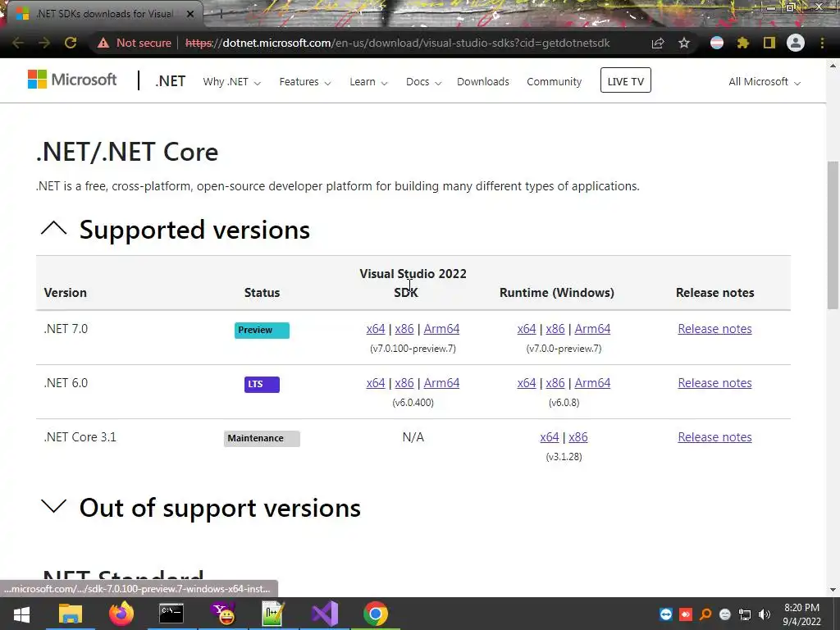This screenshot has width=840, height=630.
Task: Reload the page with refresh icon
Action: 71,43
